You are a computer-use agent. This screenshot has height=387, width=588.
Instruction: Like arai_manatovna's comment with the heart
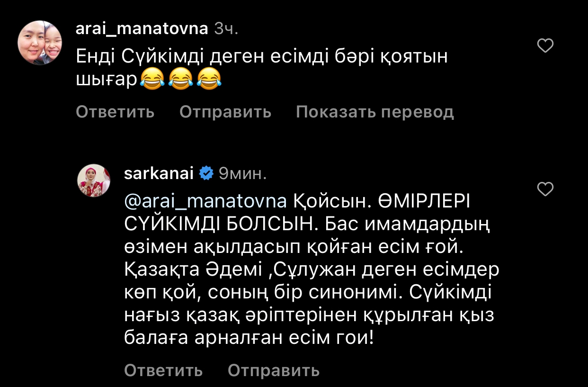(x=546, y=46)
